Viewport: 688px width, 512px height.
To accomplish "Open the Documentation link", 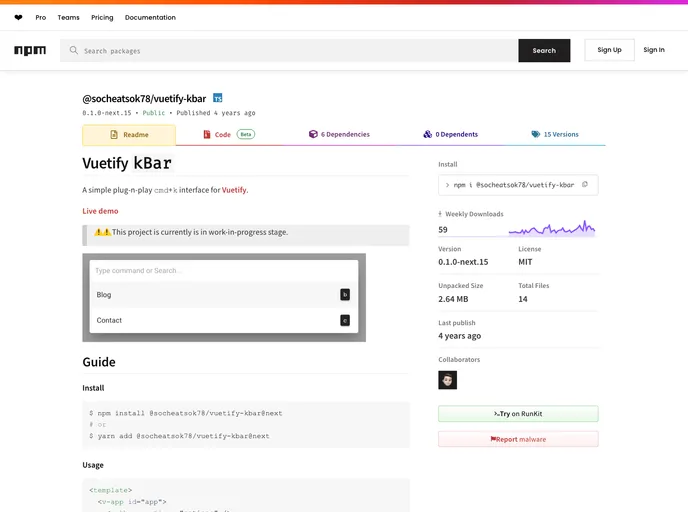I will click(x=150, y=18).
